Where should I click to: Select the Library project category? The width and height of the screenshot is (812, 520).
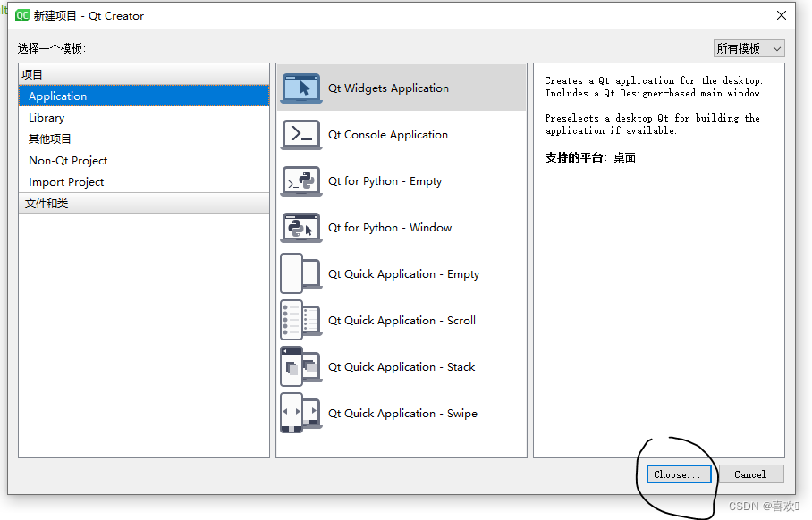pyautogui.click(x=144, y=117)
